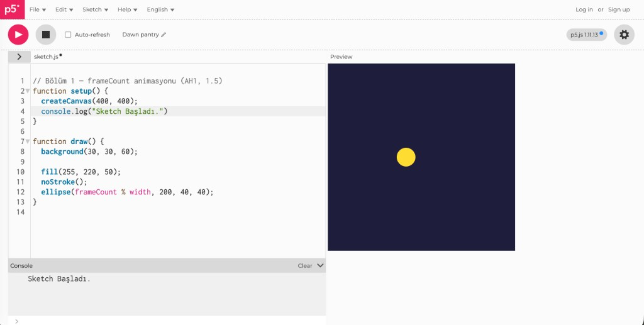Open the p5.js 1.11.13 version selector
The height and width of the screenshot is (325, 644).
coord(587,35)
